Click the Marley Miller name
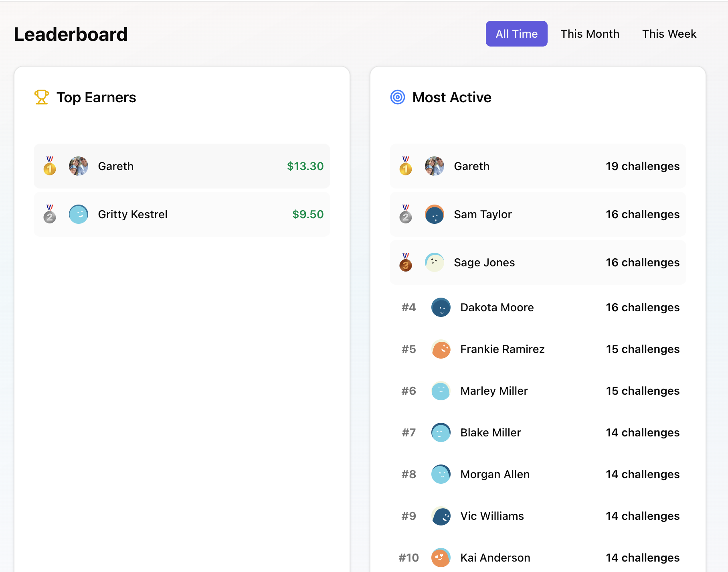 (x=494, y=391)
